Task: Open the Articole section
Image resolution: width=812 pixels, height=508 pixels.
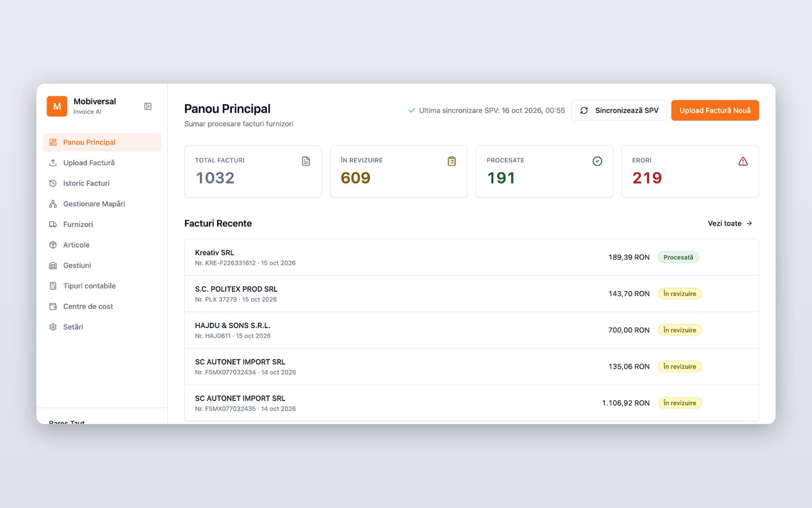Action: point(102,245)
